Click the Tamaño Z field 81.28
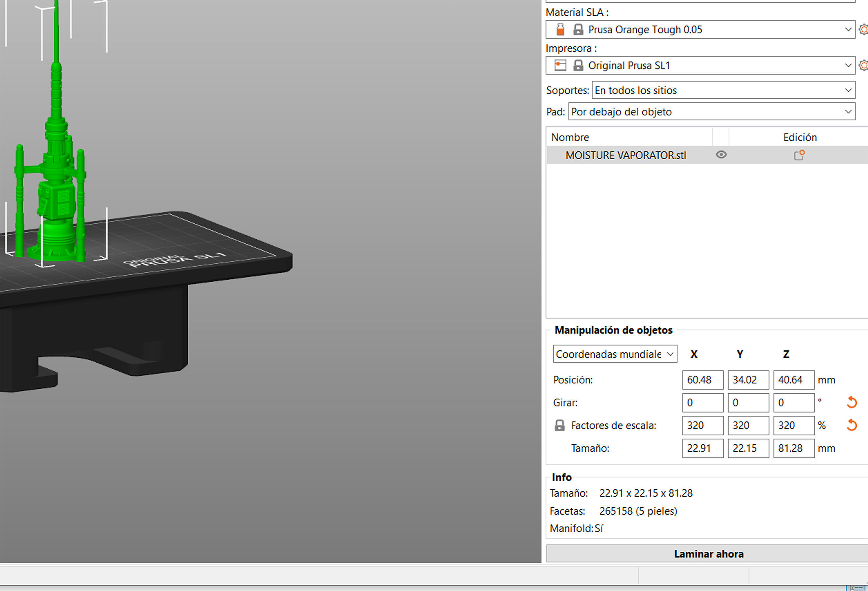This screenshot has width=868, height=591. click(x=794, y=448)
